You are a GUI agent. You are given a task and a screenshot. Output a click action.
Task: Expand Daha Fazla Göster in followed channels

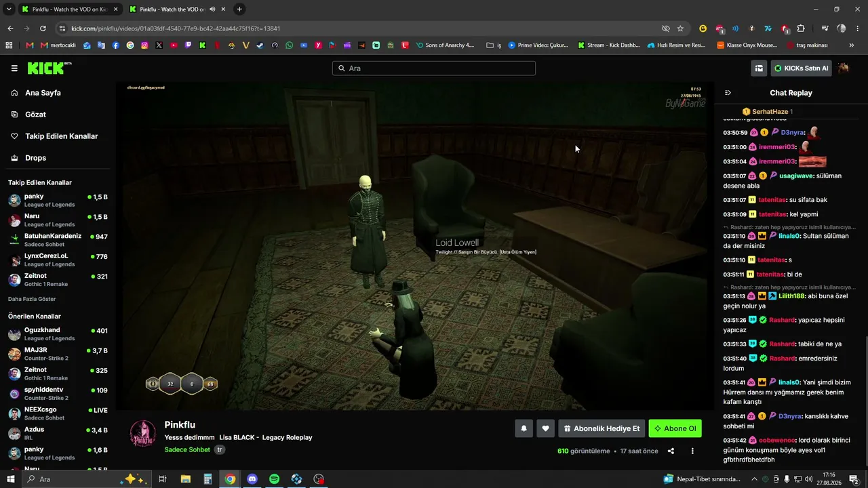coord(32,299)
